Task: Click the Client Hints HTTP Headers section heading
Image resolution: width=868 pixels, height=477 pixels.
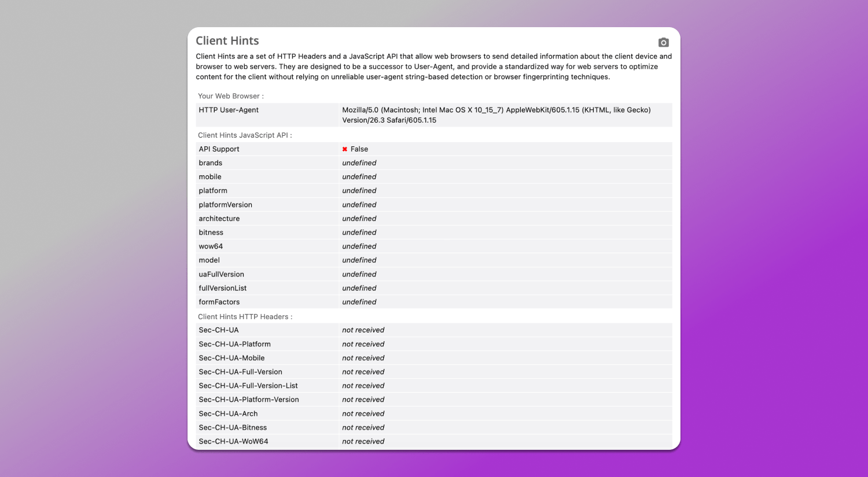Action: [245, 317]
